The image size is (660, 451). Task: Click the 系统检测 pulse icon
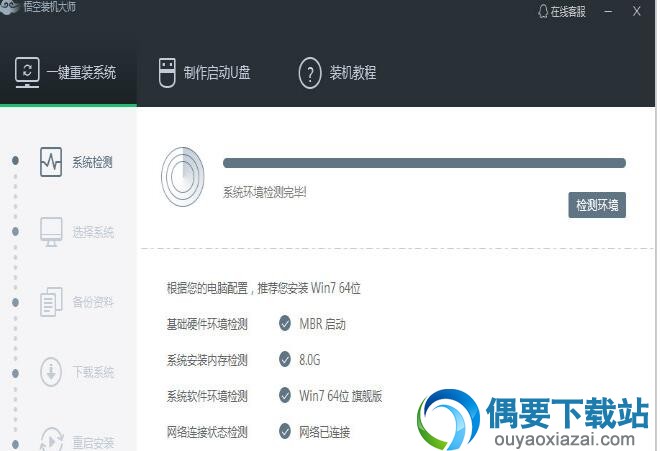[x=51, y=162]
